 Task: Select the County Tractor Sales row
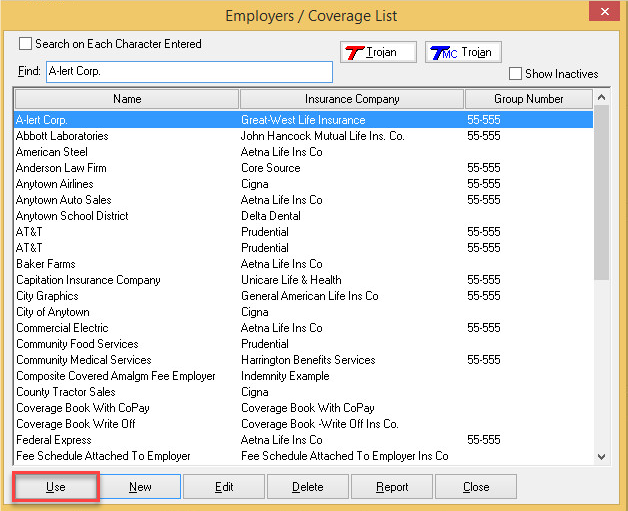(304, 392)
